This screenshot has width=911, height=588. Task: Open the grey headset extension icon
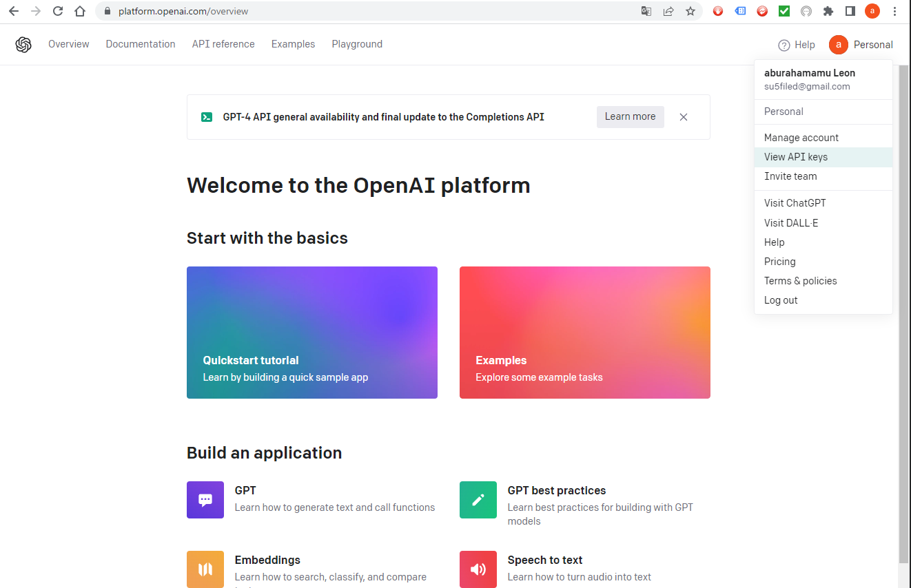point(806,11)
